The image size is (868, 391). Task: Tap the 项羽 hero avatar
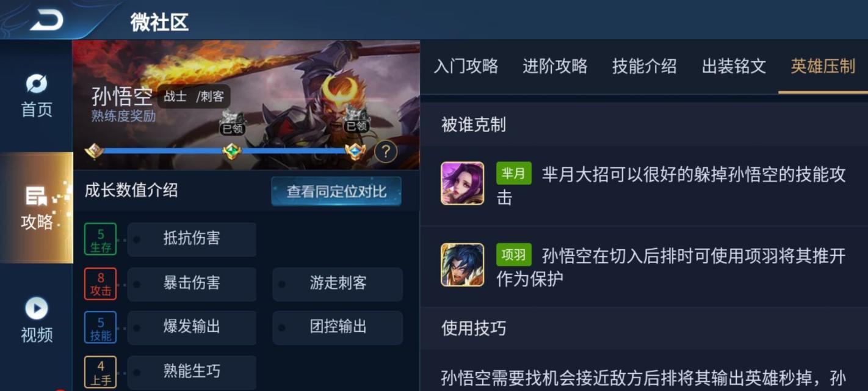463,265
